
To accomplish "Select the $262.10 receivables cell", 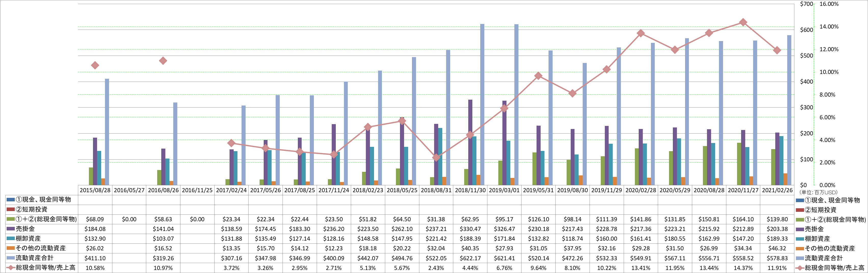I will point(402,229).
